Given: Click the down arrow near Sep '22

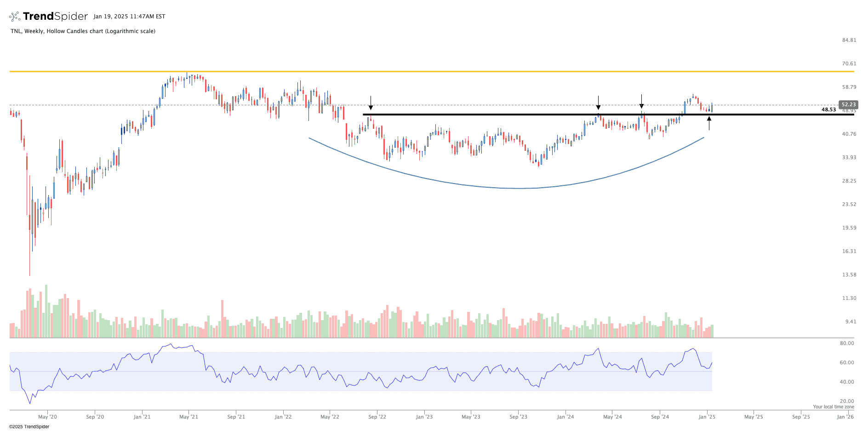Looking at the screenshot, I should [x=371, y=102].
